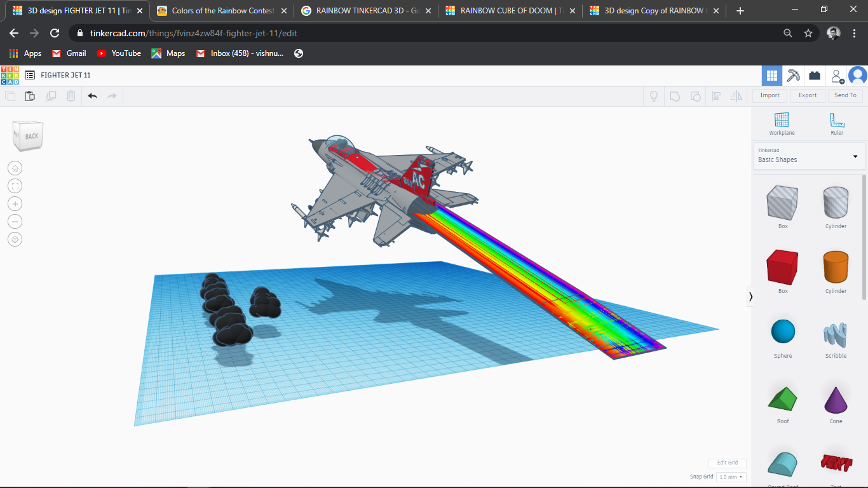Click the Export button
Image resolution: width=868 pixels, height=488 pixels.
click(807, 95)
